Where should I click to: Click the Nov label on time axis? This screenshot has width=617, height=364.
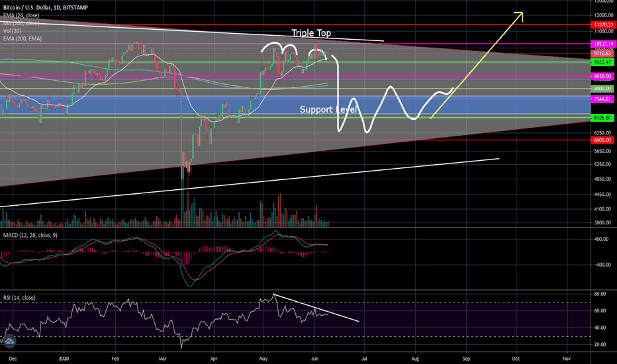pyautogui.click(x=567, y=359)
